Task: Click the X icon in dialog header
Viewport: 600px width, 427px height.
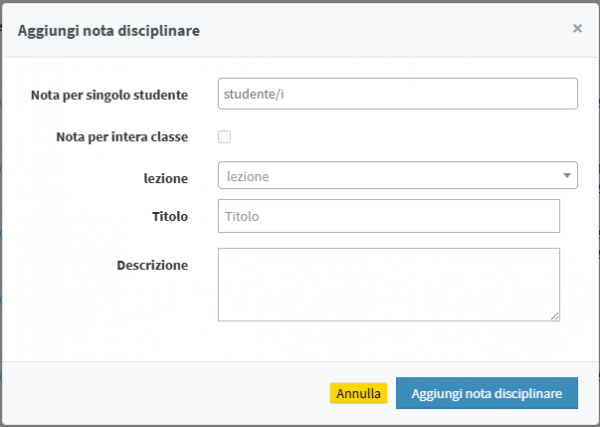Action: click(577, 29)
